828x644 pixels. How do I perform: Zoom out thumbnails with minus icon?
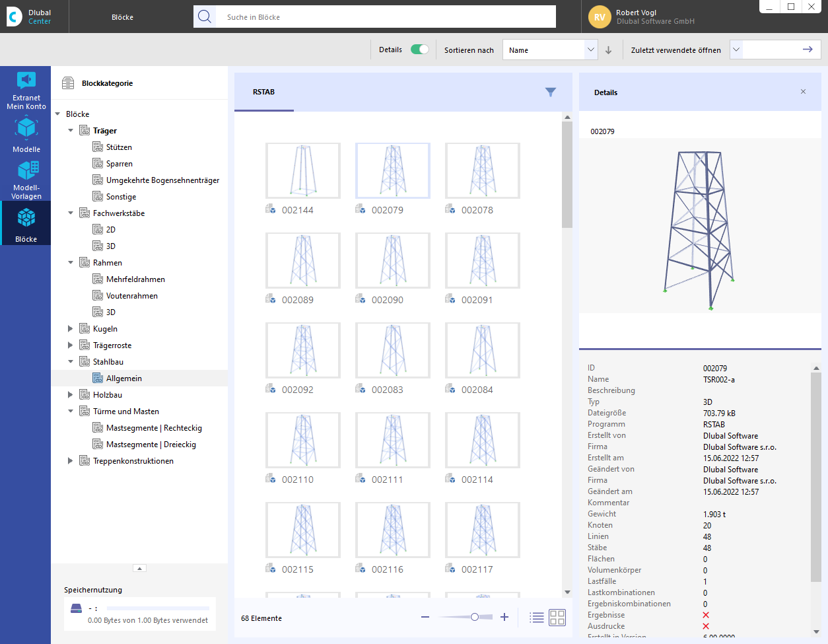point(425,617)
